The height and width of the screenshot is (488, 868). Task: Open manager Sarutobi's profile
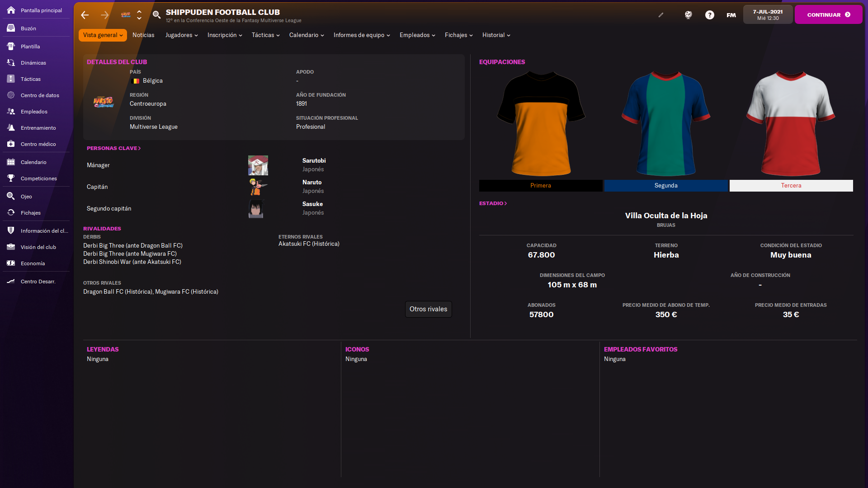(314, 161)
